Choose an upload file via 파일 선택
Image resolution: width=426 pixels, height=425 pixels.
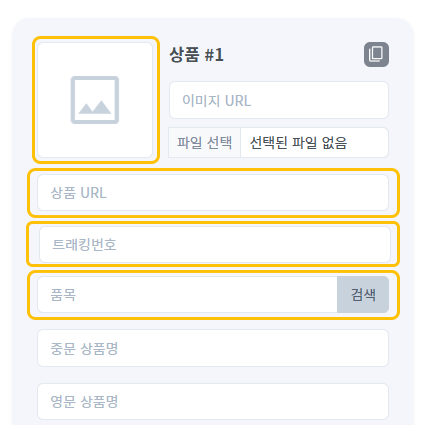tap(204, 143)
